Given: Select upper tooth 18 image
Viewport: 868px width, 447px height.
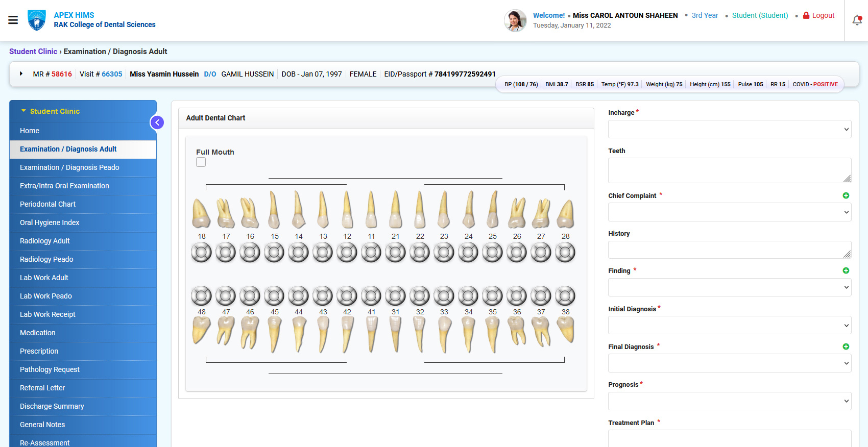Looking at the screenshot, I should tap(201, 213).
